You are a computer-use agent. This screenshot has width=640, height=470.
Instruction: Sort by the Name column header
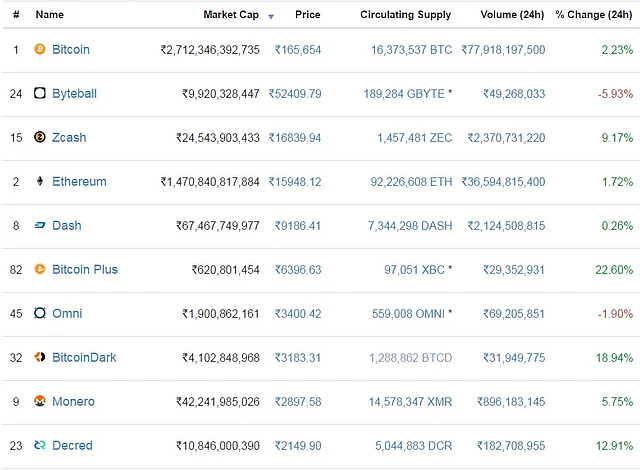tap(49, 15)
